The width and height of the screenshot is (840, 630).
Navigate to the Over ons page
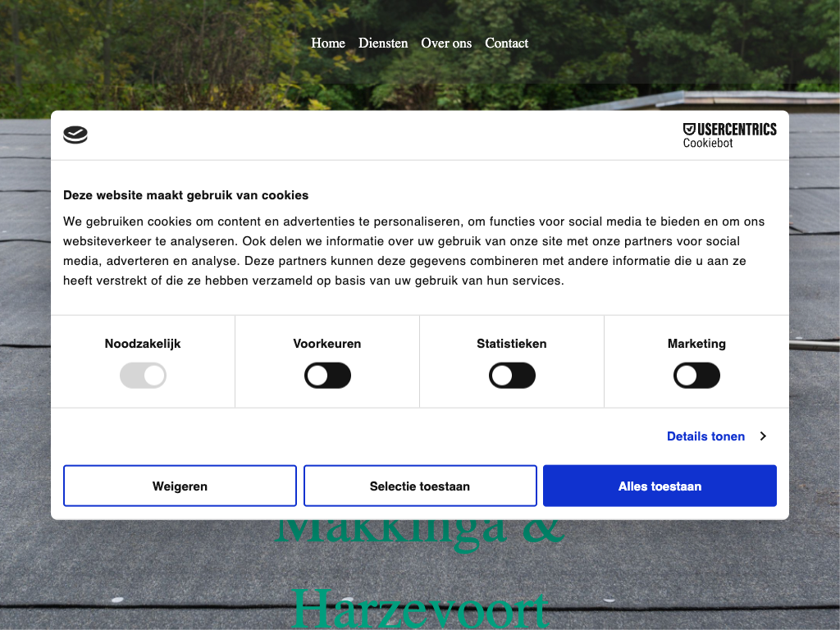coord(446,43)
